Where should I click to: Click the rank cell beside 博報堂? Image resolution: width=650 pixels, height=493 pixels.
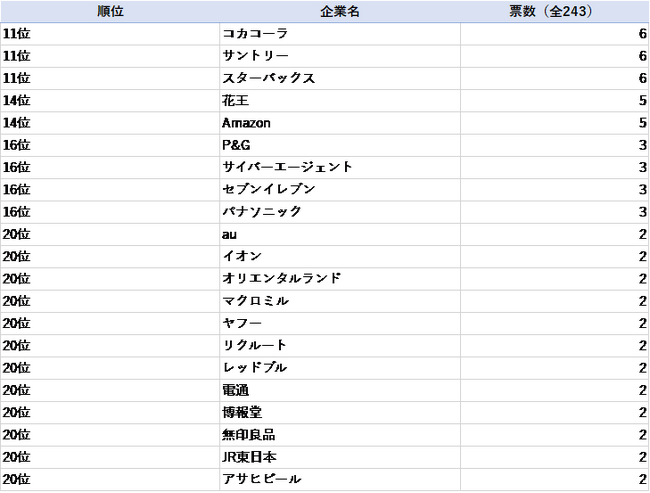click(x=110, y=412)
